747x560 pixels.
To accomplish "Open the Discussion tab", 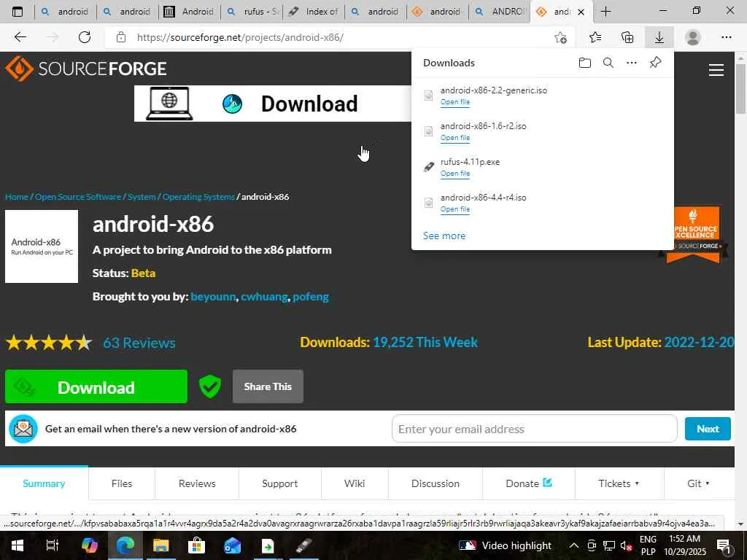I will point(436,483).
